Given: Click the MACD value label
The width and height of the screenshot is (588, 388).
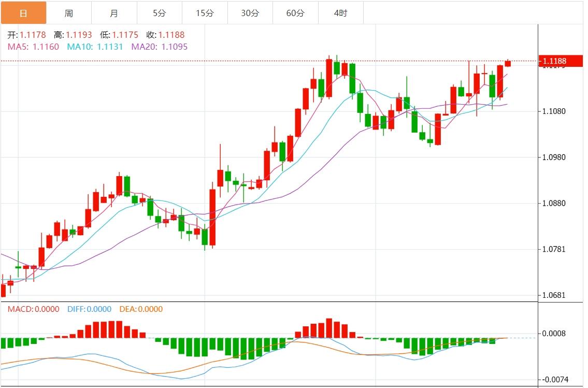Looking at the screenshot, I should coord(33,309).
